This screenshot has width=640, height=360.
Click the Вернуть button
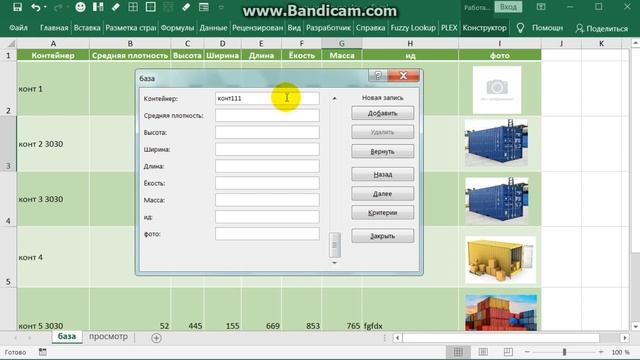382,151
